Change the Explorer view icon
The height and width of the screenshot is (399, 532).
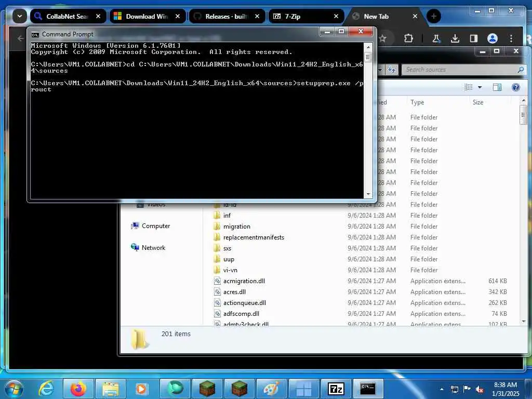pyautogui.click(x=469, y=87)
